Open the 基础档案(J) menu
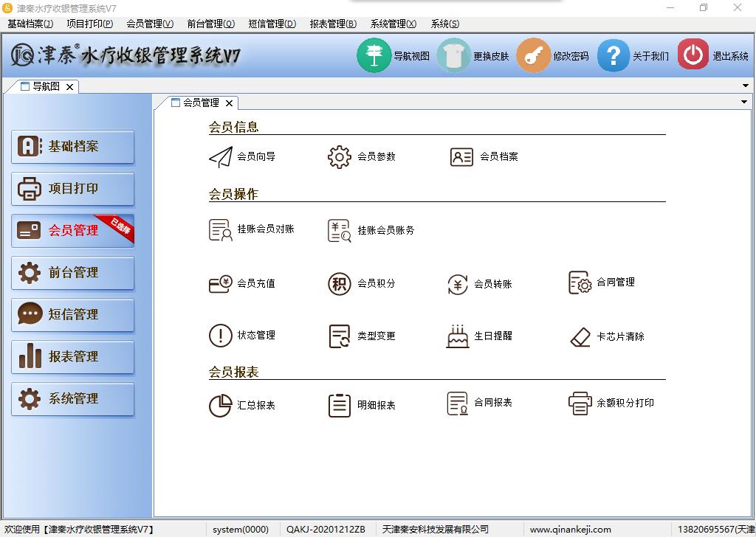This screenshot has height=537, width=756. click(30, 24)
